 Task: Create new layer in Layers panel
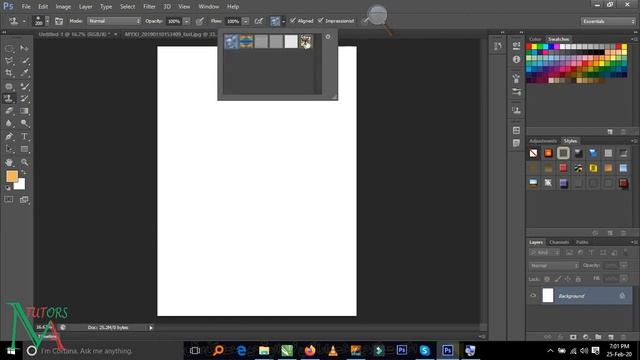[611, 337]
